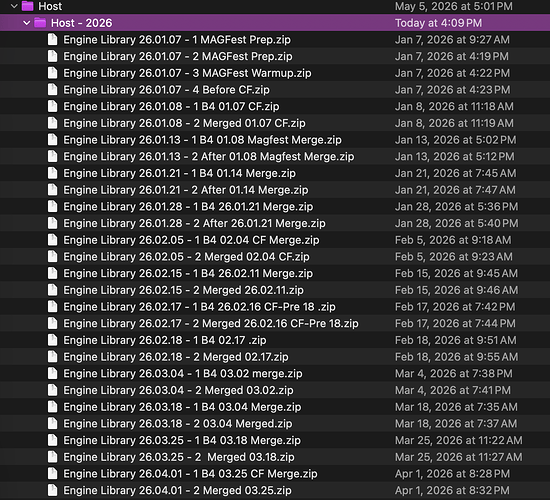Viewport: 550px width, 500px height.
Task: Click file icon of 26.02.05 - 2 Merged 02.04 CF.zip
Action: [53, 256]
